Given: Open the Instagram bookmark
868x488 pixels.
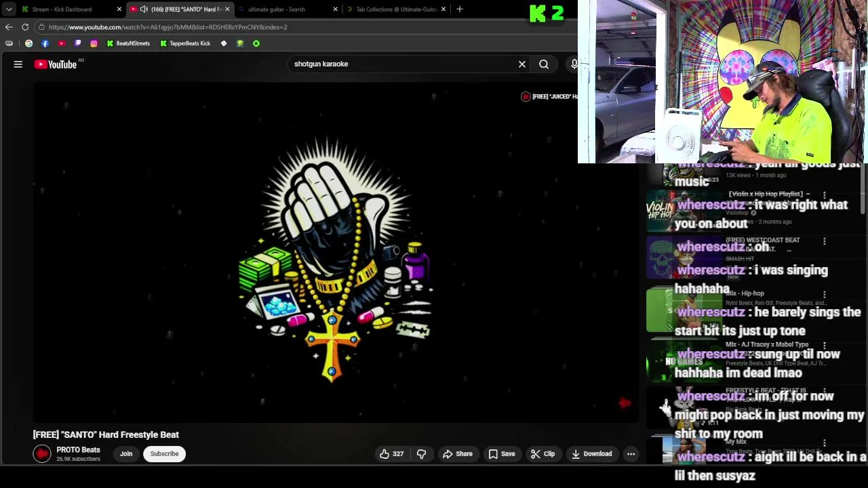Looking at the screenshot, I should tap(94, 43).
